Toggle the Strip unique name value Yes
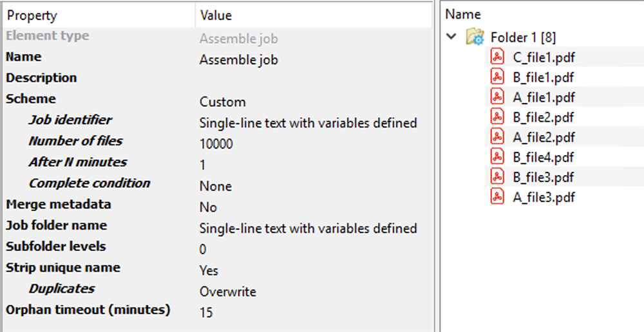This screenshot has width=644, height=332. tap(209, 270)
